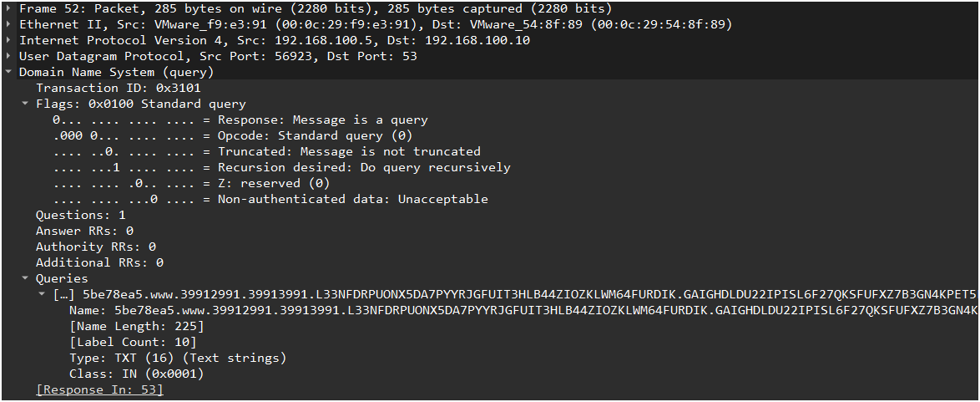Collapse the Queries section

[x=26, y=278]
